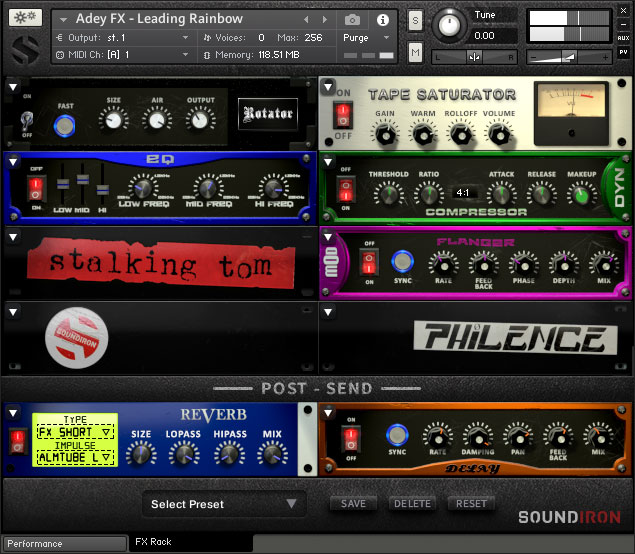Viewport: 635px width, 554px height.
Task: Click the Compressor RATIO knob
Action: [x=428, y=194]
